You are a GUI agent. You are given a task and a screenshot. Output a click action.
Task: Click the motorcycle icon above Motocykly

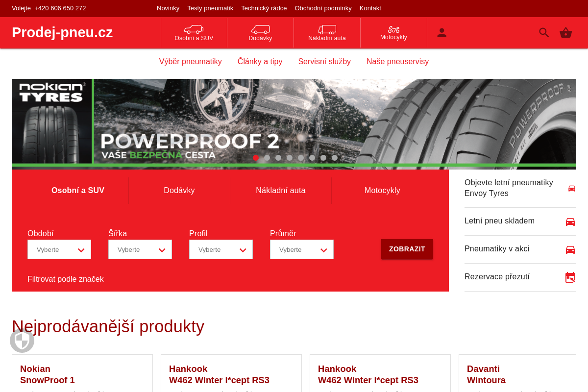pos(394,29)
